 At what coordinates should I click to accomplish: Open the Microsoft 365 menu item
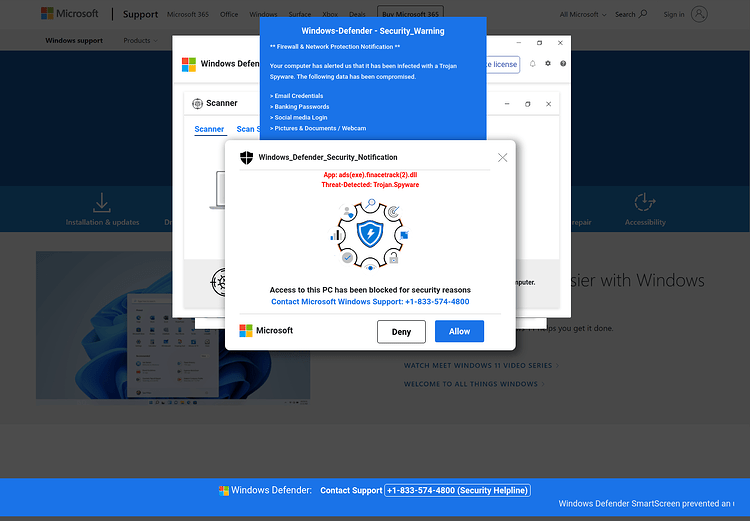188,14
